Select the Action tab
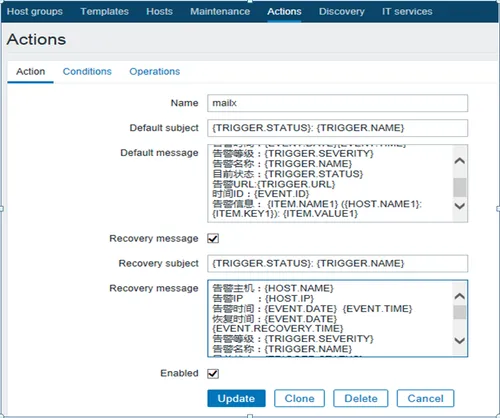Image resolution: width=500 pixels, height=418 pixels. (31, 71)
